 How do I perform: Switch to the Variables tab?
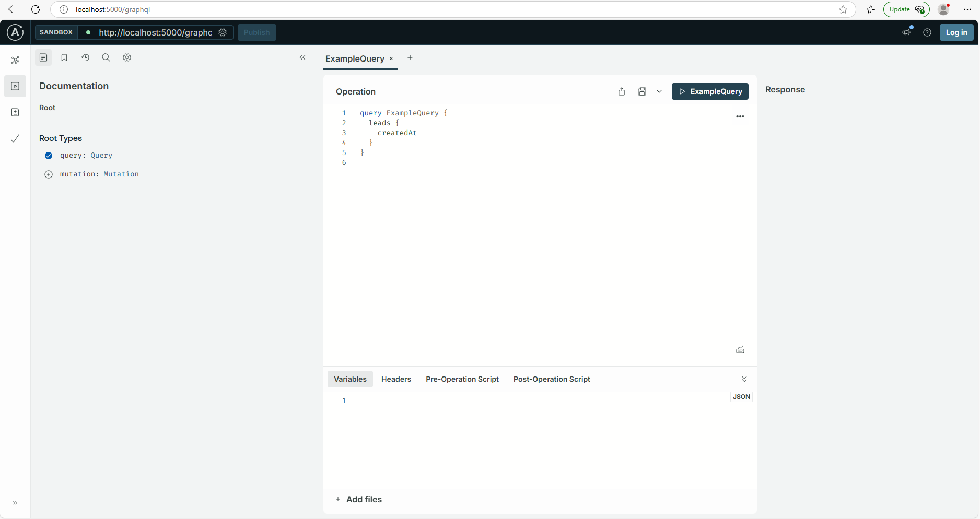(x=350, y=379)
